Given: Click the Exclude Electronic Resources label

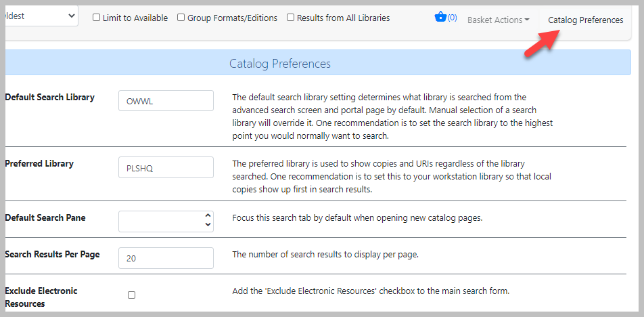Looking at the screenshot, I should pyautogui.click(x=41, y=297).
